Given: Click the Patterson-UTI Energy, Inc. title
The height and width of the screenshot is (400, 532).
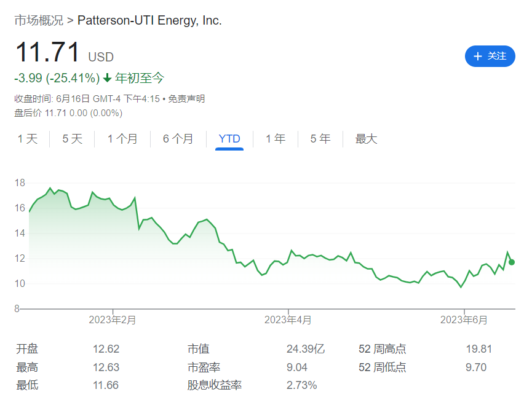Looking at the screenshot, I should tap(149, 20).
